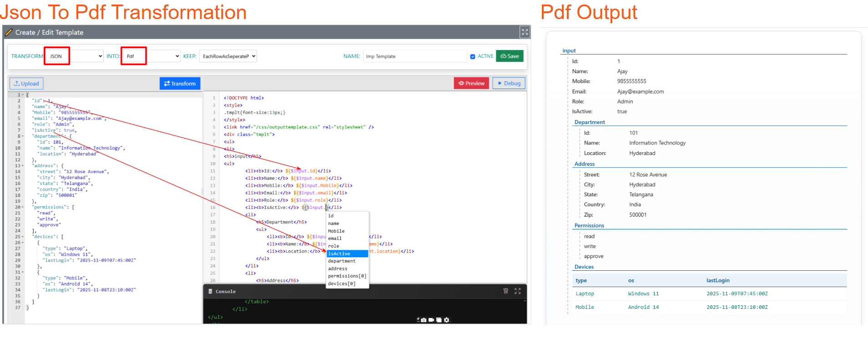The height and width of the screenshot is (348, 868).
Task: Click the Upload button
Action: pyautogui.click(x=26, y=84)
